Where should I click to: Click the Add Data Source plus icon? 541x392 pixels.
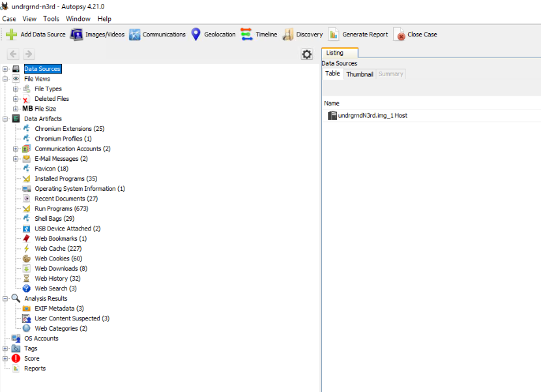pos(11,35)
